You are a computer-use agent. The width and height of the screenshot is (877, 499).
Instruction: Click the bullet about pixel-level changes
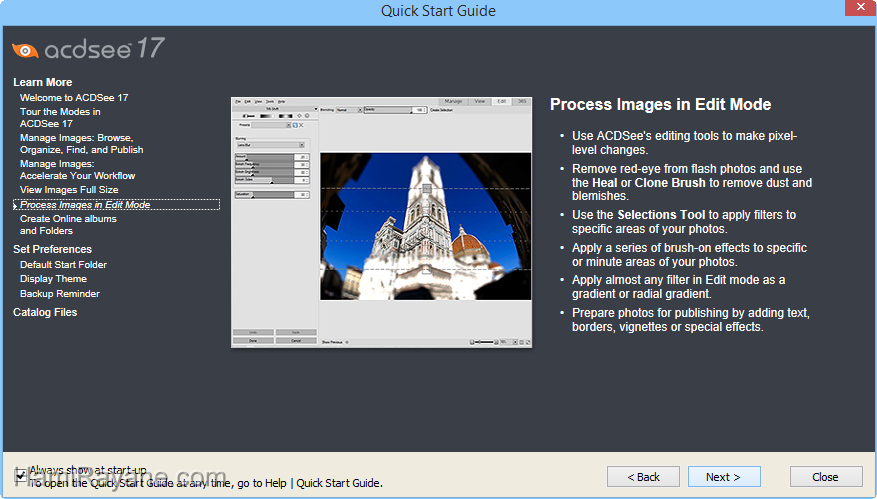point(684,143)
